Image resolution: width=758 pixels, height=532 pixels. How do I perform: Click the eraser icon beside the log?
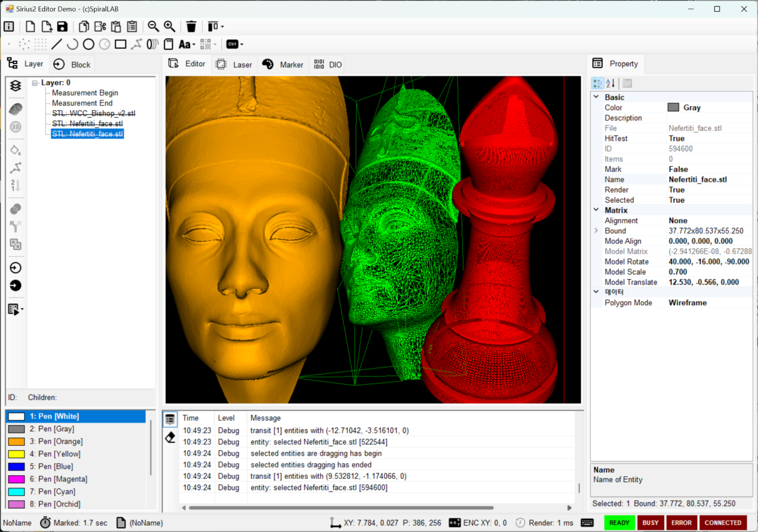(170, 437)
